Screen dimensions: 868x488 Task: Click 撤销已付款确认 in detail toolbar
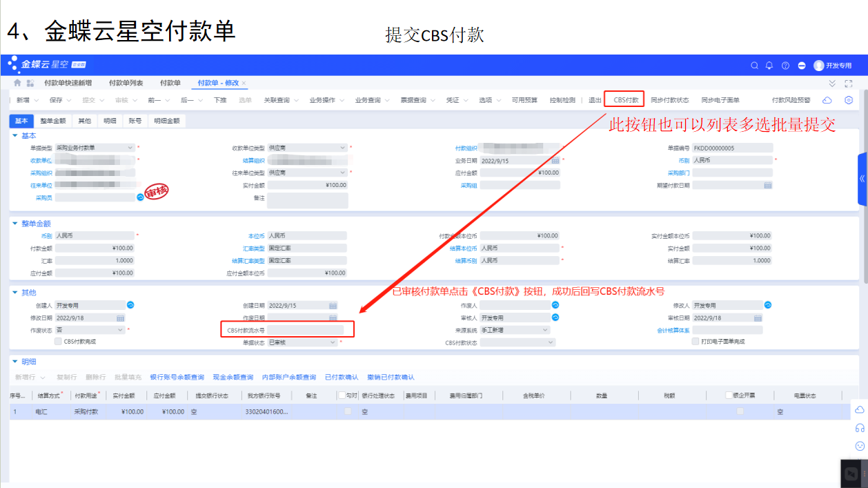coord(391,378)
